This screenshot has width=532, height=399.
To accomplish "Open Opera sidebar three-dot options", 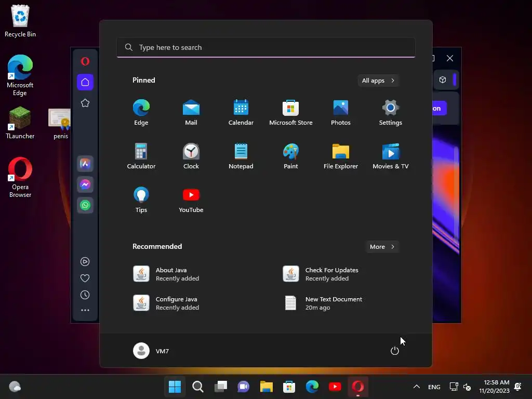I will tap(85, 310).
